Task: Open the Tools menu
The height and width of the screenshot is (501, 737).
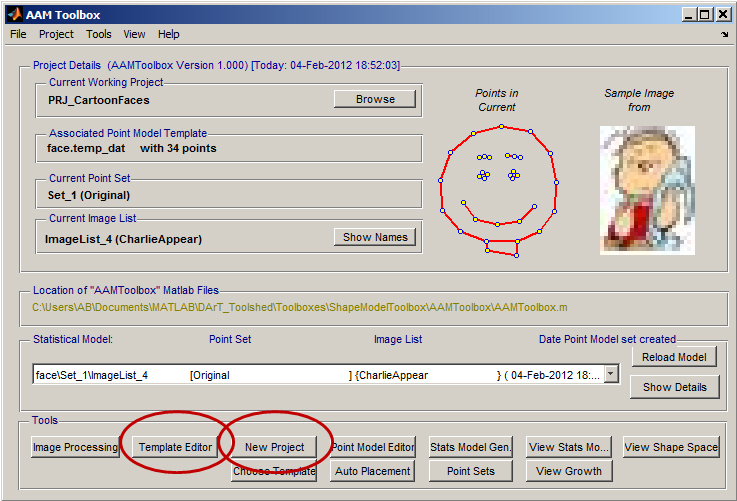Action: (99, 34)
